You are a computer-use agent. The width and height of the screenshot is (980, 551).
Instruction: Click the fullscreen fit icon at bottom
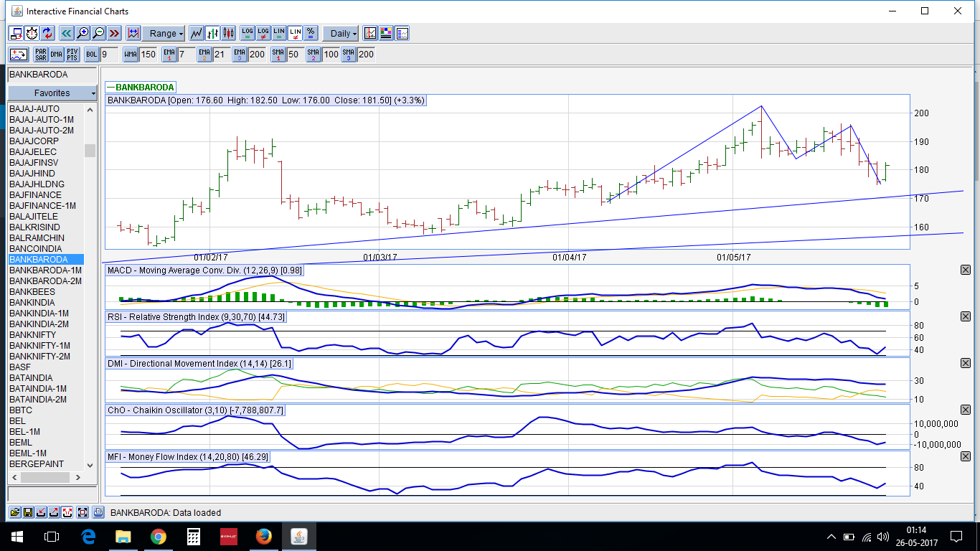(83, 512)
